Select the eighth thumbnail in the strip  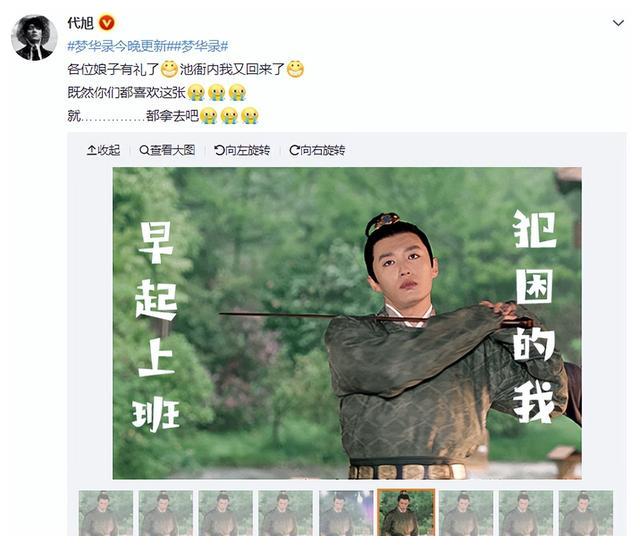click(526, 513)
